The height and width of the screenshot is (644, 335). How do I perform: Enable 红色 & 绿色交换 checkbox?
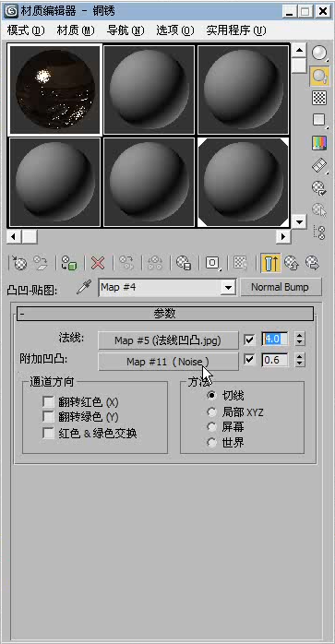pos(49,434)
